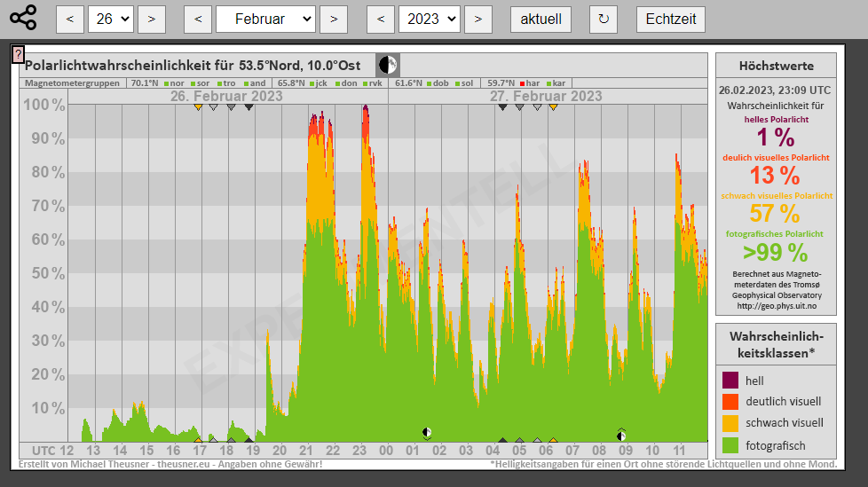The image size is (868, 487).
Task: Open the day dropdown showing 26
Action: pyautogui.click(x=111, y=20)
